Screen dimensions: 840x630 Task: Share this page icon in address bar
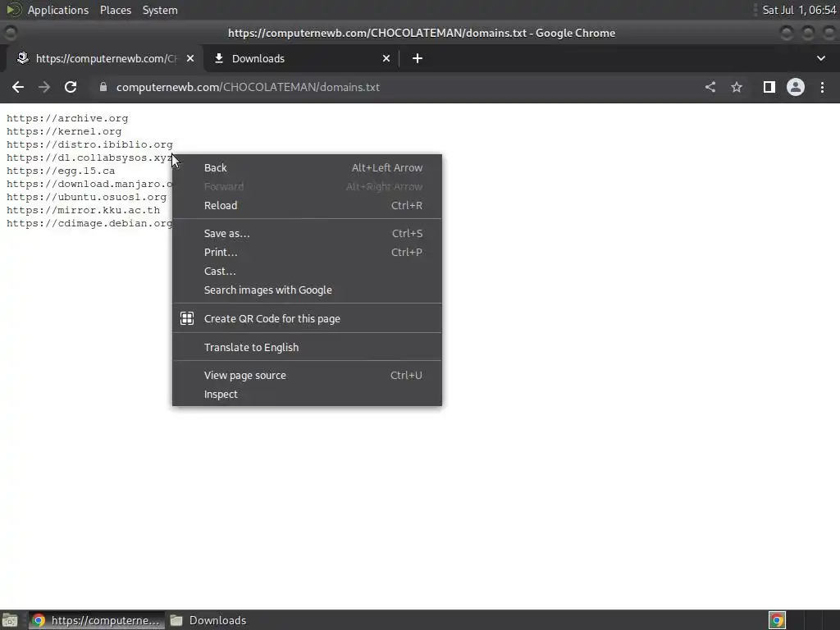[x=710, y=87]
